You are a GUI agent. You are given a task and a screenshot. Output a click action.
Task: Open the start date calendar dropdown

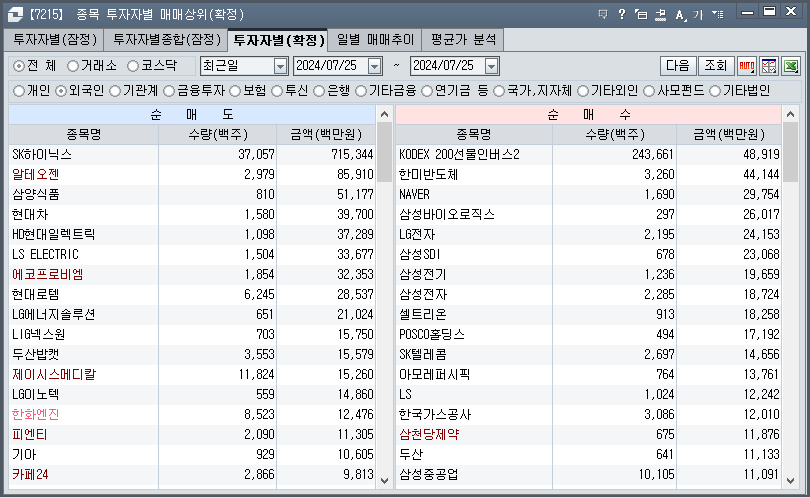pyautogui.click(x=375, y=66)
